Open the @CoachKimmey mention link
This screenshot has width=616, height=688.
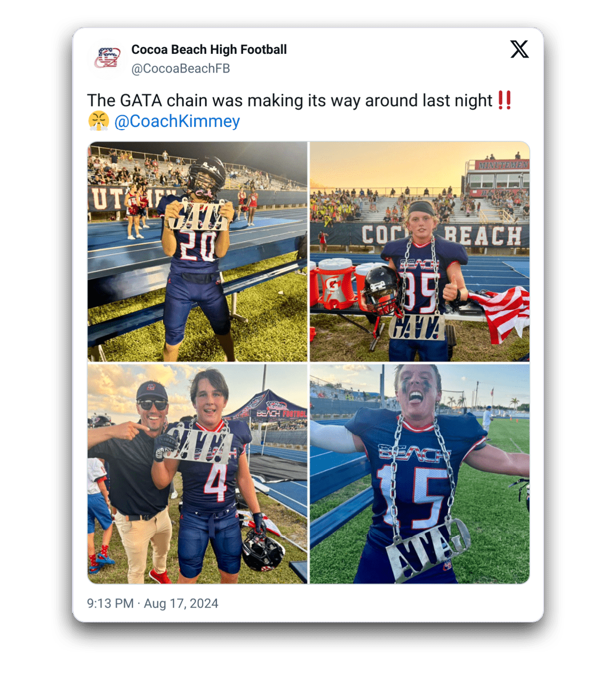coord(177,121)
